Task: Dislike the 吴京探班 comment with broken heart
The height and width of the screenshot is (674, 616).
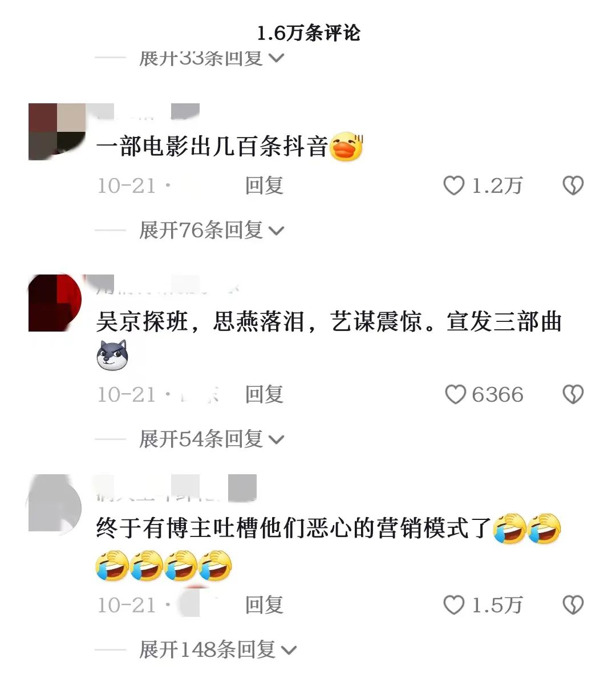Action: pos(573,394)
